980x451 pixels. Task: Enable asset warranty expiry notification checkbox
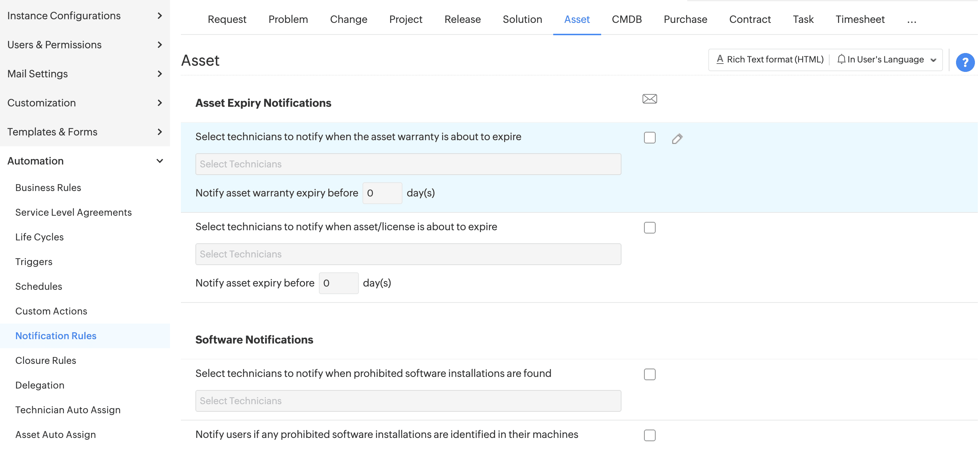click(649, 138)
